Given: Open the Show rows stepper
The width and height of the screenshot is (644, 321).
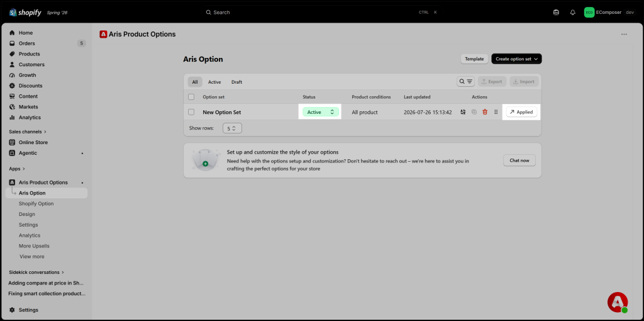Looking at the screenshot, I should (233, 128).
